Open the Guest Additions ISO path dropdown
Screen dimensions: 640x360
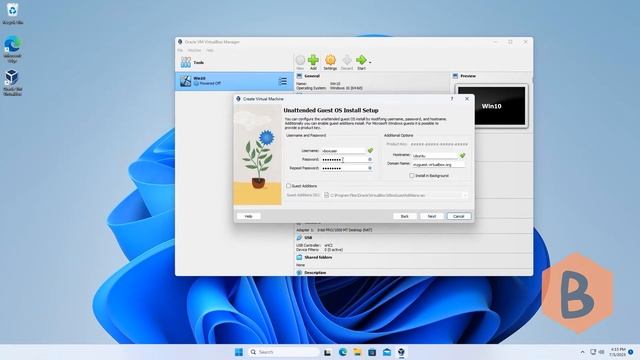point(464,196)
